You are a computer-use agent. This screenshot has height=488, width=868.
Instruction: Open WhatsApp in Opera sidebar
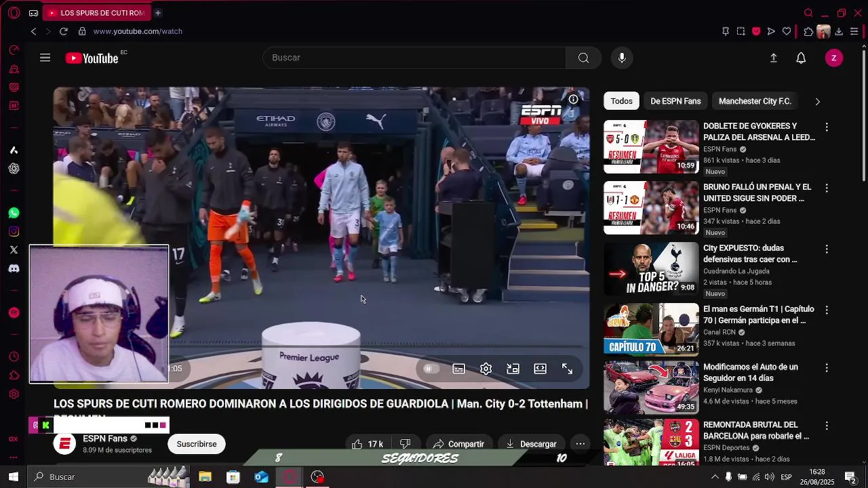14,213
